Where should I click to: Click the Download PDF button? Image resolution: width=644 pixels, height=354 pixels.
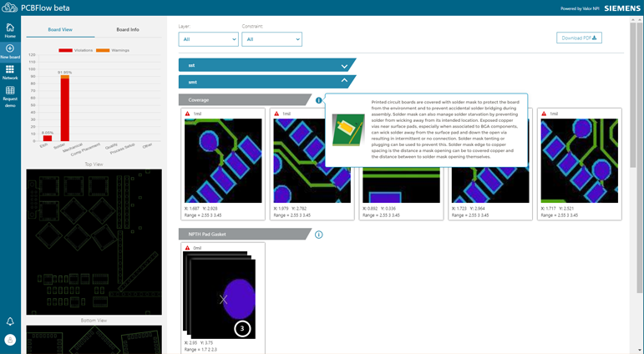click(x=579, y=38)
